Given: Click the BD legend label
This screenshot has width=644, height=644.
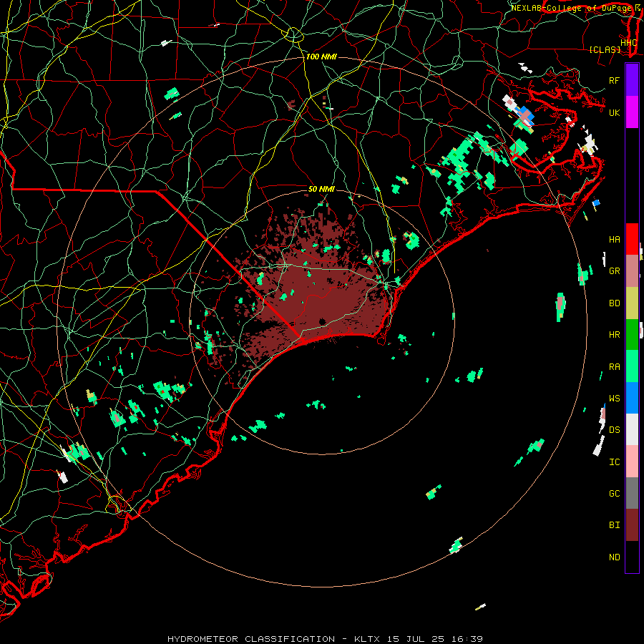Looking at the screenshot, I should pos(614,303).
